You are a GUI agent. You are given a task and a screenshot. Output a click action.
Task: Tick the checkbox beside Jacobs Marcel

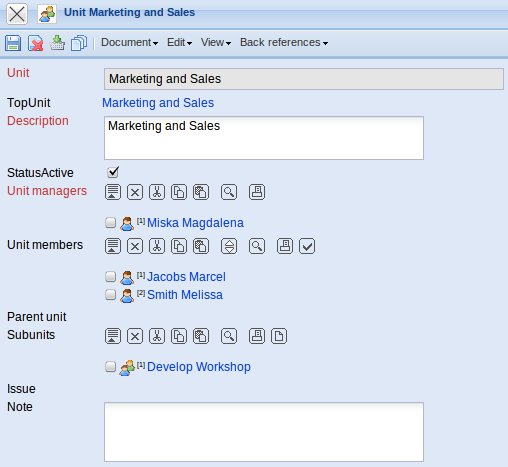[x=110, y=277]
